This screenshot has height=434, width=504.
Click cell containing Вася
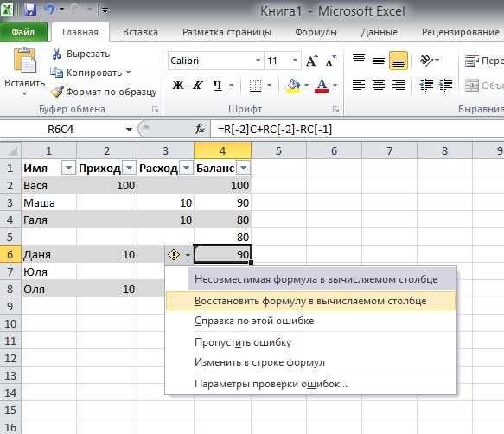coord(49,186)
